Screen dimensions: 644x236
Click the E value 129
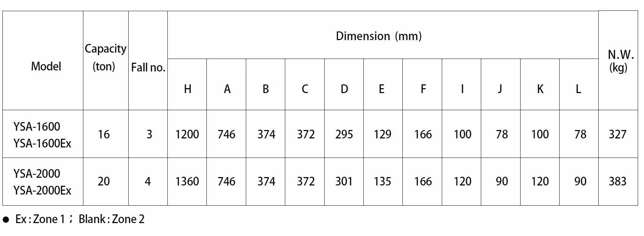(x=382, y=134)
